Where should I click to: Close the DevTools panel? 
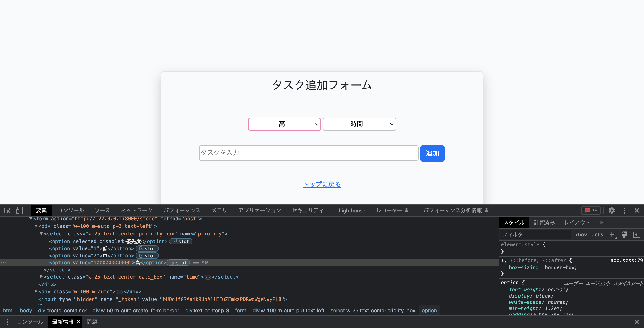pyautogui.click(x=636, y=211)
